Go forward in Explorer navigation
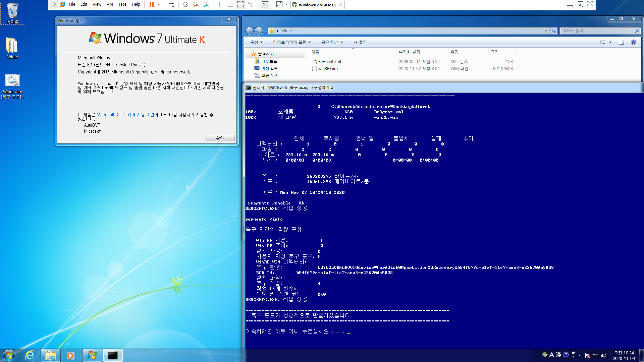644x362 pixels. coord(259,31)
